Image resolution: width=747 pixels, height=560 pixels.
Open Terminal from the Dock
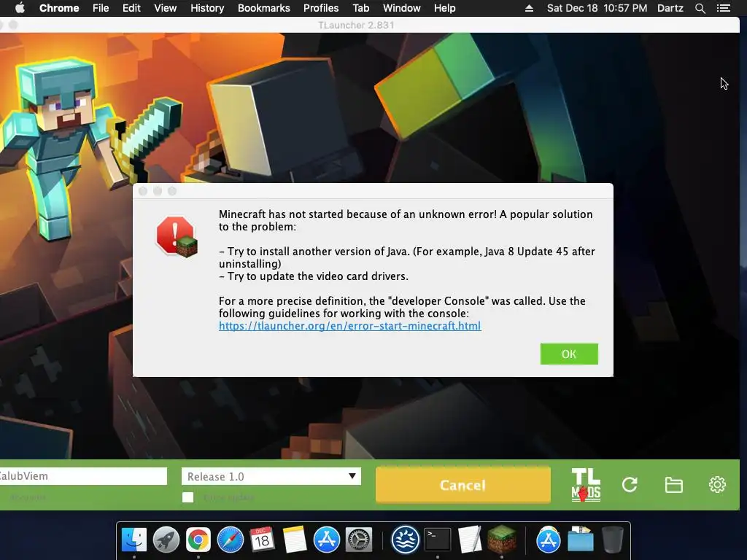pos(438,540)
